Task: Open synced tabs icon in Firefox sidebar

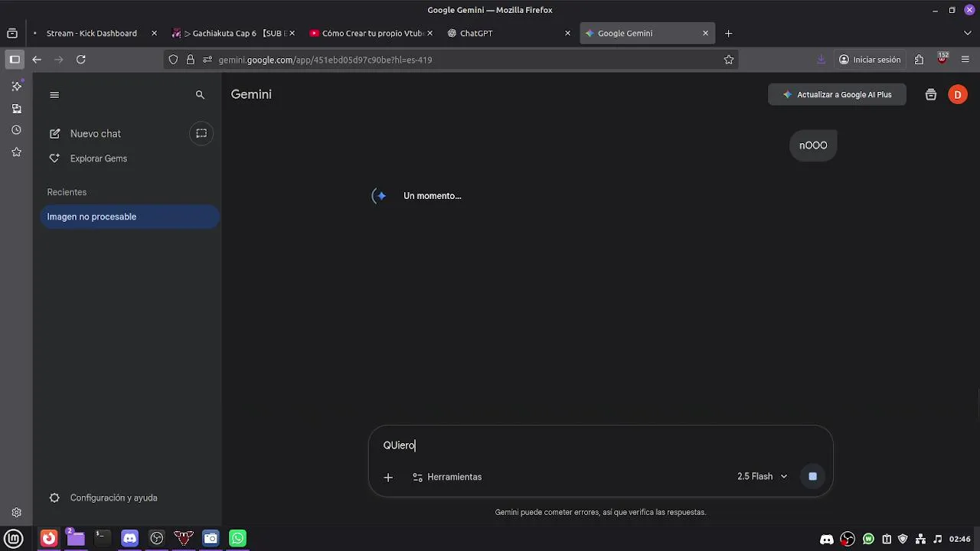Action: [16, 109]
